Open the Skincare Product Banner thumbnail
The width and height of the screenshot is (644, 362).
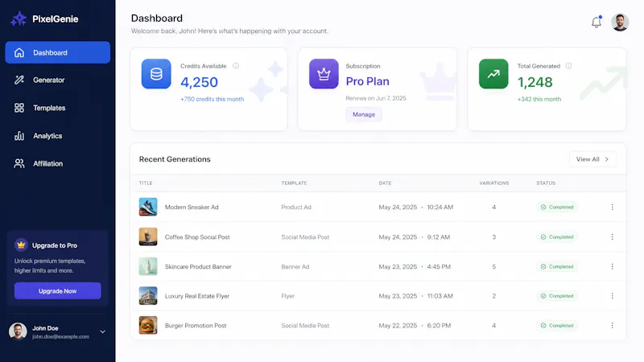[148, 267]
